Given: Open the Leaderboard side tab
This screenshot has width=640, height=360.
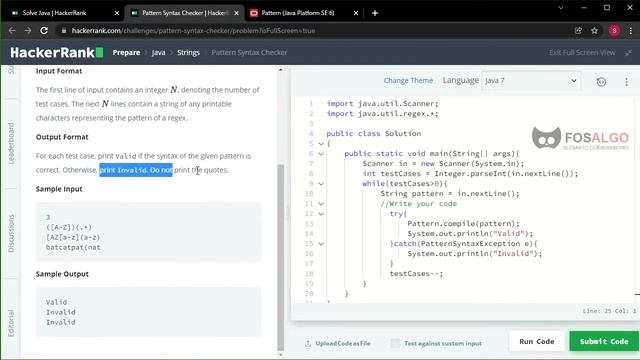Looking at the screenshot, I should click(11, 143).
